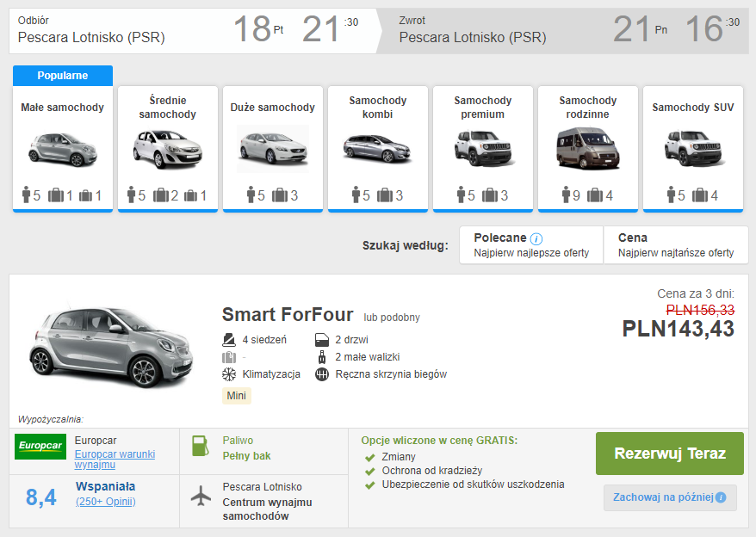Click the Pełny bak fuel policy text

[246, 456]
